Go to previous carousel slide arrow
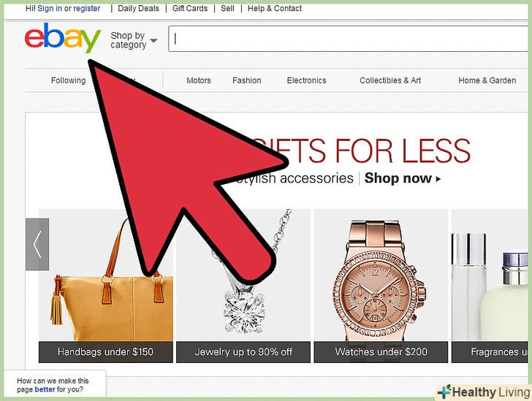532x401 pixels. click(x=37, y=244)
